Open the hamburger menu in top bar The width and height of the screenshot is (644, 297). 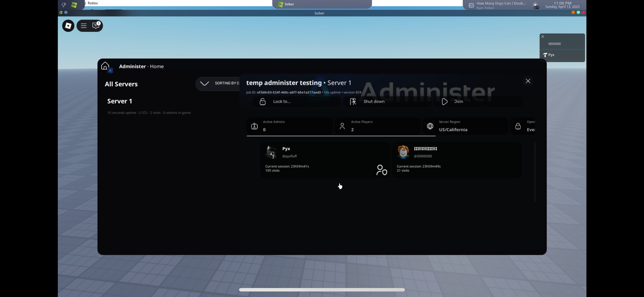coord(84,26)
